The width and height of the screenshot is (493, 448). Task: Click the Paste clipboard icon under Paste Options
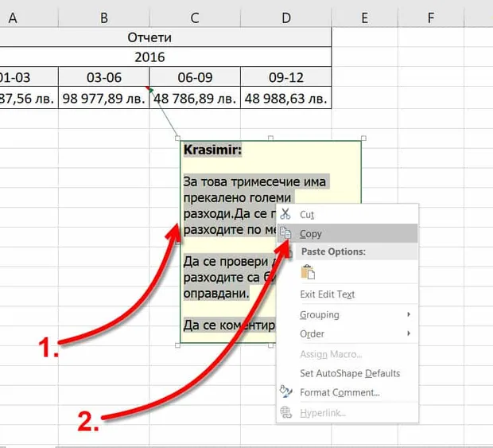[x=308, y=272]
